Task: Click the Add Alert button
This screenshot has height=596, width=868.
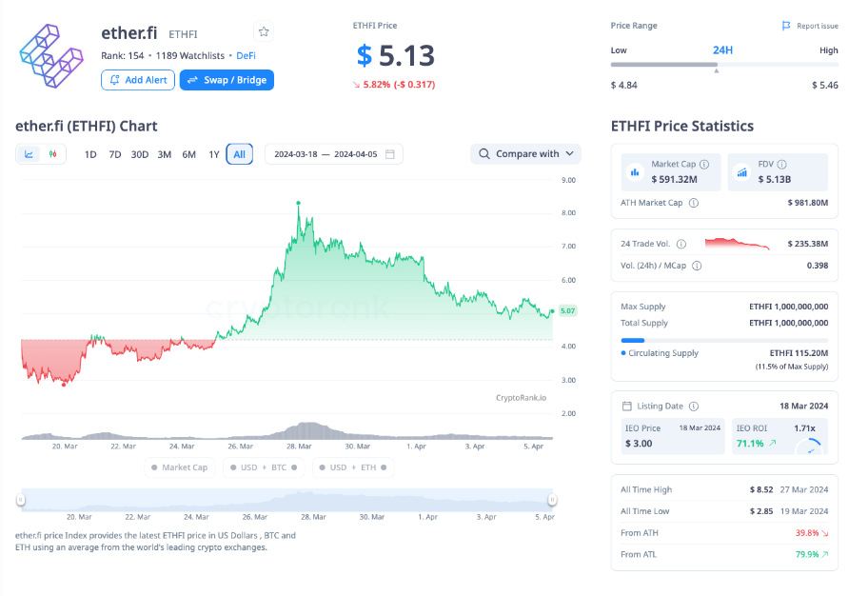Action: [138, 80]
